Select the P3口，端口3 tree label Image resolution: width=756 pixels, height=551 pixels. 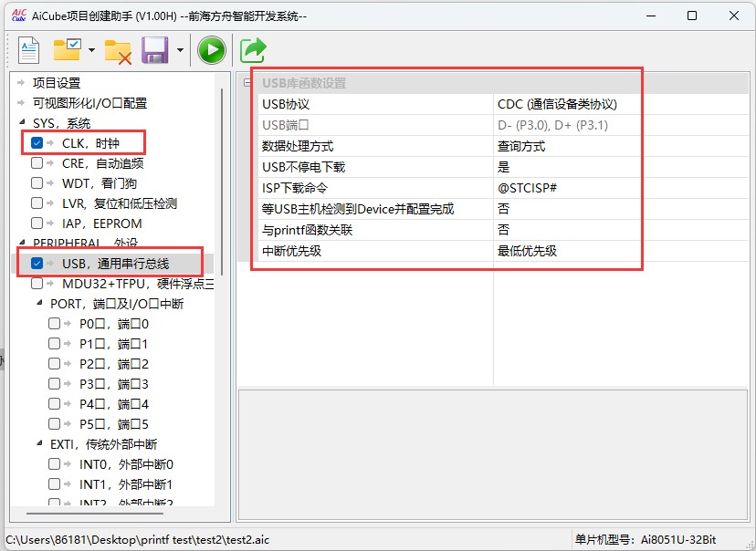[x=114, y=384]
